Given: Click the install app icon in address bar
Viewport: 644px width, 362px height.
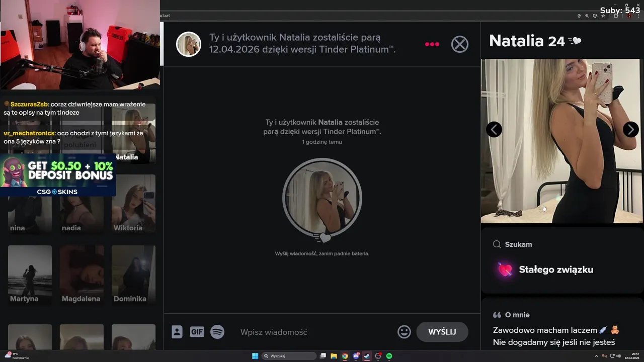Looking at the screenshot, I should tap(595, 16).
